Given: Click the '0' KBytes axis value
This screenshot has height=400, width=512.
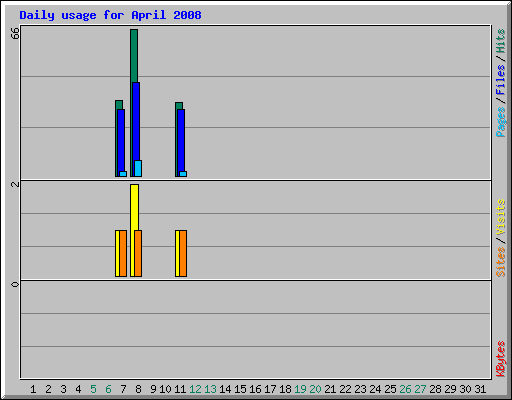Looking at the screenshot, I should coord(15,284).
